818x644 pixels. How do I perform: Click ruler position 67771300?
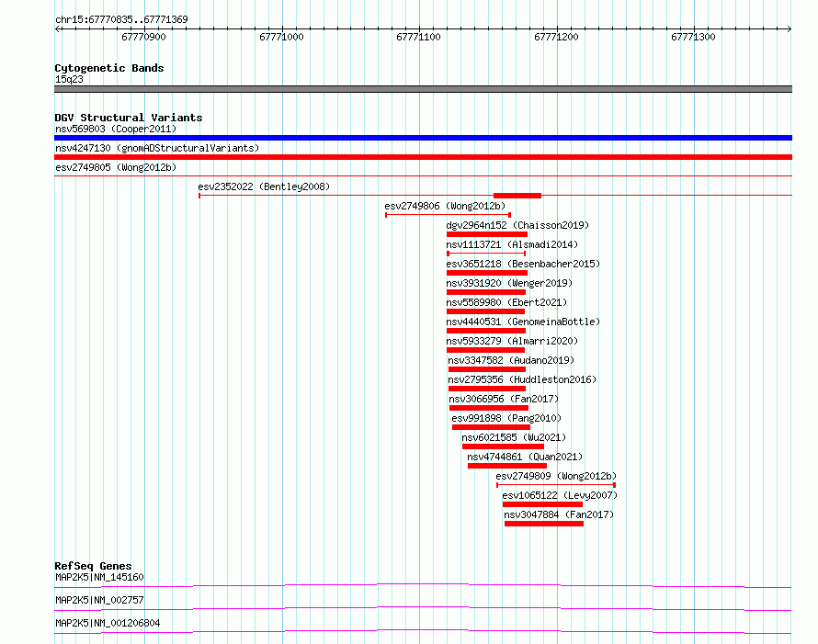click(693, 37)
